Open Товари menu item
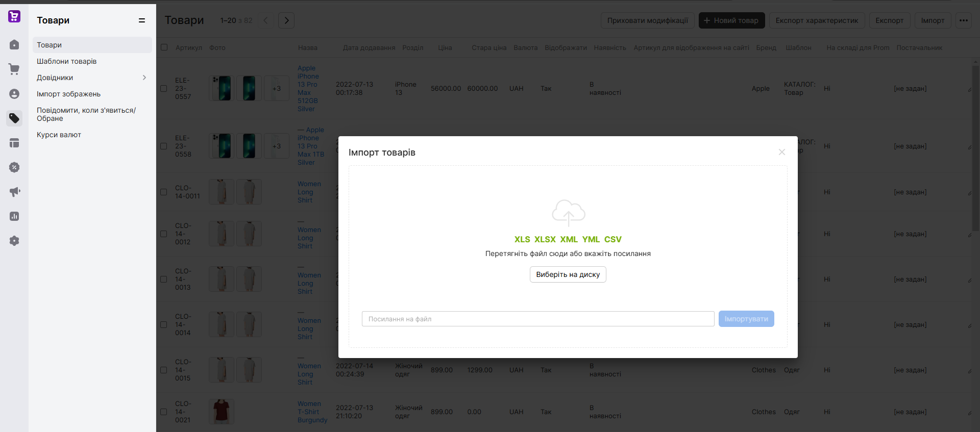Image resolution: width=980 pixels, height=432 pixels. [x=92, y=45]
